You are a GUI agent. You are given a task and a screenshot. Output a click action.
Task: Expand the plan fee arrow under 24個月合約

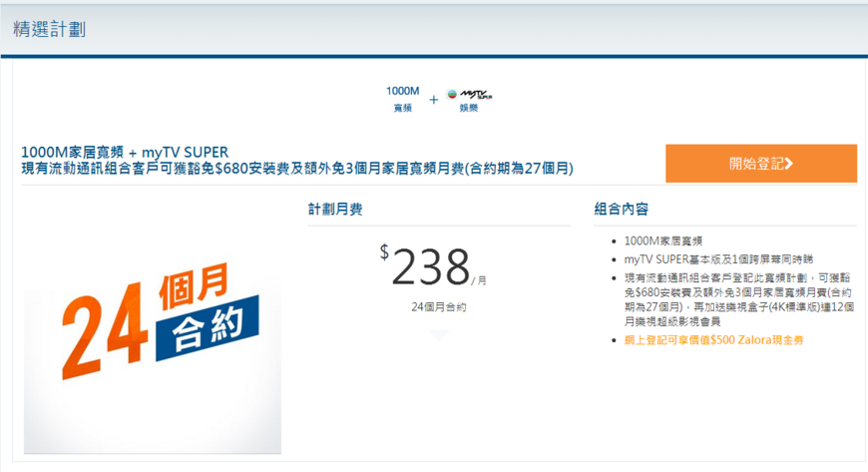pyautogui.click(x=438, y=335)
